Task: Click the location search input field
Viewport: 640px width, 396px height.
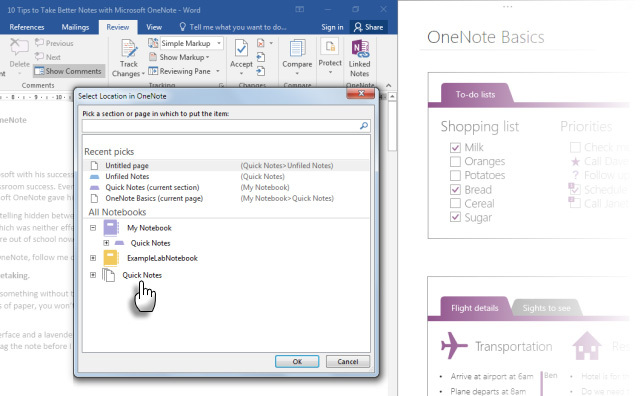Action: [x=226, y=126]
